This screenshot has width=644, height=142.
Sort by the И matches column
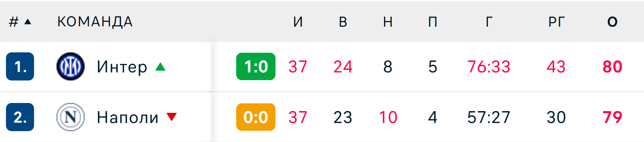coord(298,22)
